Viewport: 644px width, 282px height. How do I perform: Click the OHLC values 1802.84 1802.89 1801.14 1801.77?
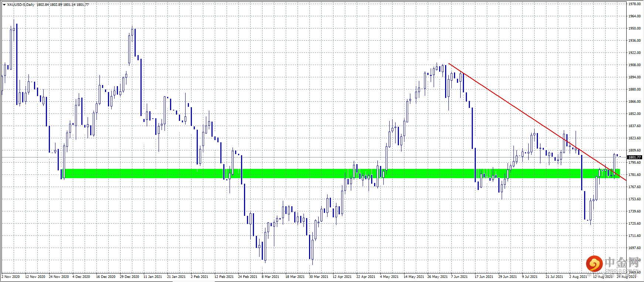tap(63, 5)
